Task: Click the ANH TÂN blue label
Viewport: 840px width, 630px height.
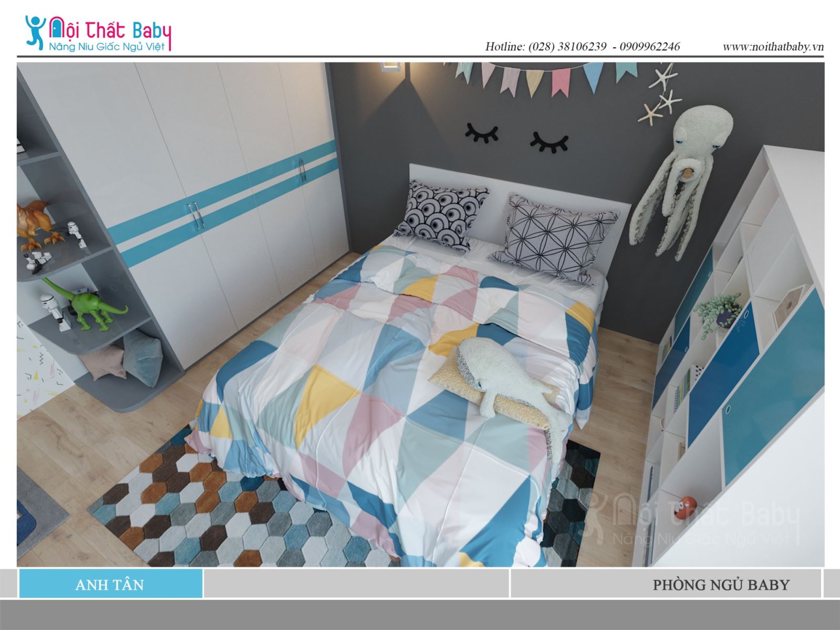Action: [110, 584]
